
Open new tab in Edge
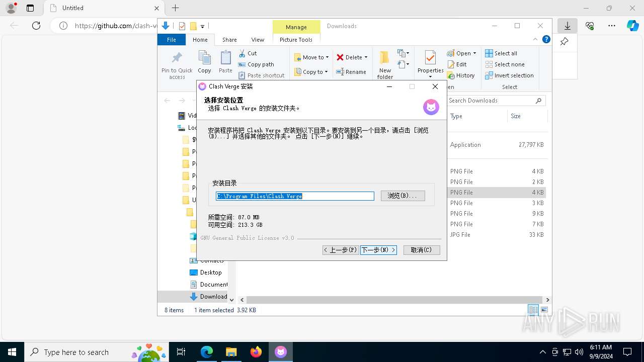coord(175,8)
